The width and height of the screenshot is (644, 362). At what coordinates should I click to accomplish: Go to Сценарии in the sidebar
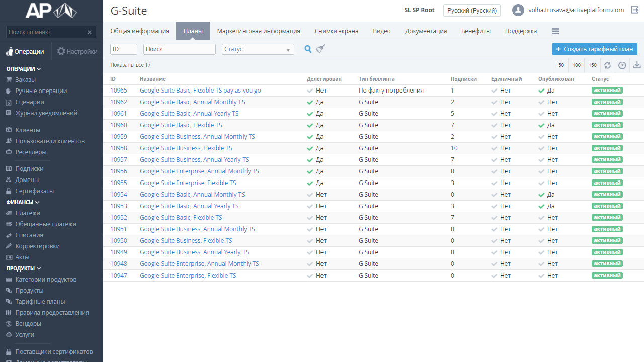coord(30,102)
